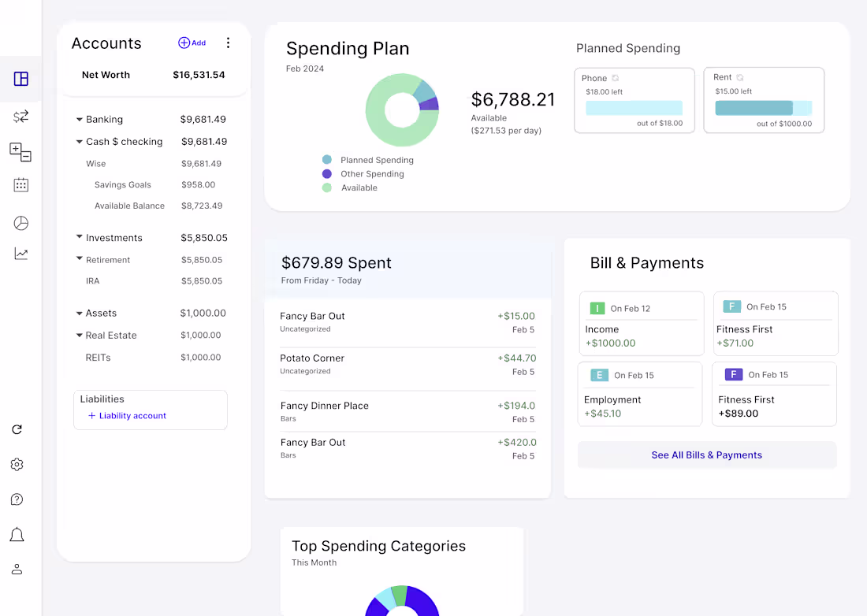The height and width of the screenshot is (616, 867).
Task: Open the Fancy Dinner Place transaction
Action: point(407,412)
